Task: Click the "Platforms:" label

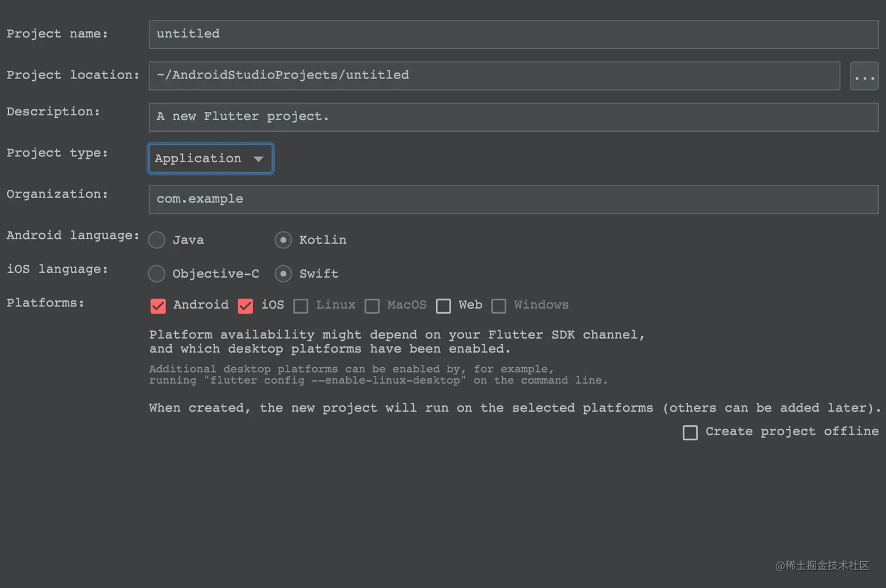Action: [46, 303]
